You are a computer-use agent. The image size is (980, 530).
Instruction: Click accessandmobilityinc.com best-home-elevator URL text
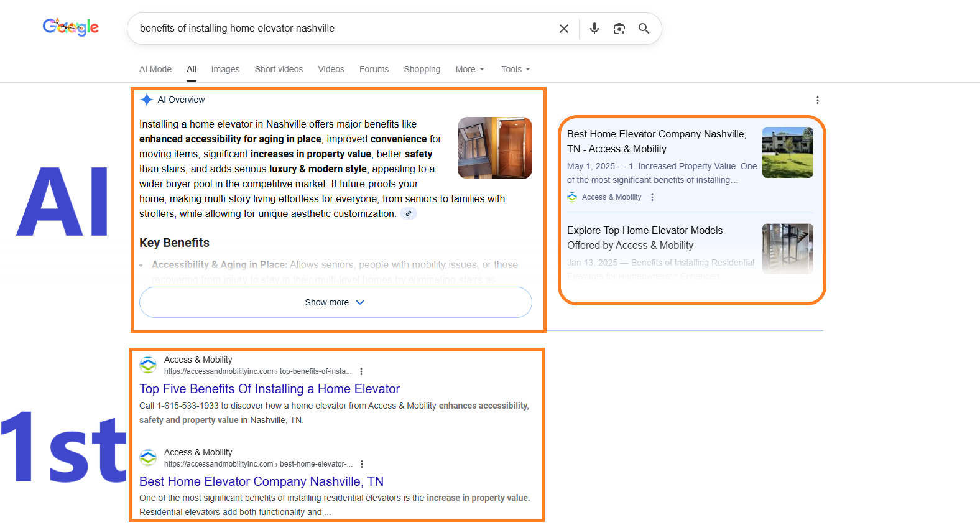(258, 464)
